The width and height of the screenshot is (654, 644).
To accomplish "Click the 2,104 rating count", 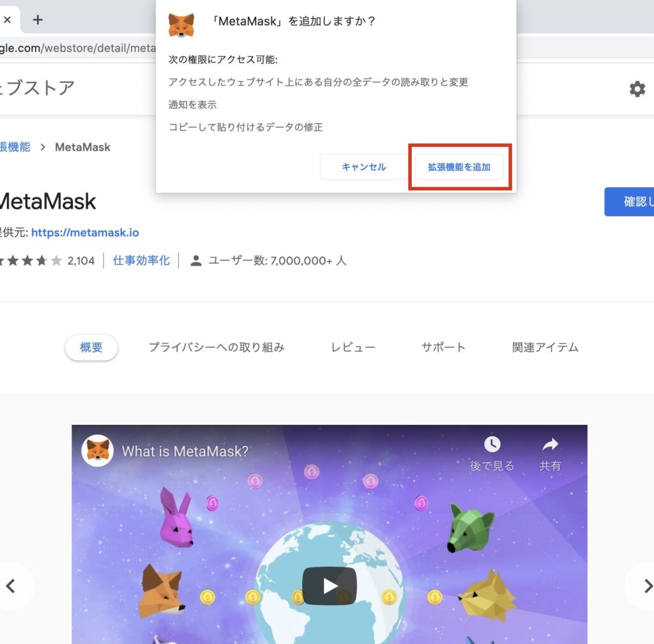I will pos(81,261).
